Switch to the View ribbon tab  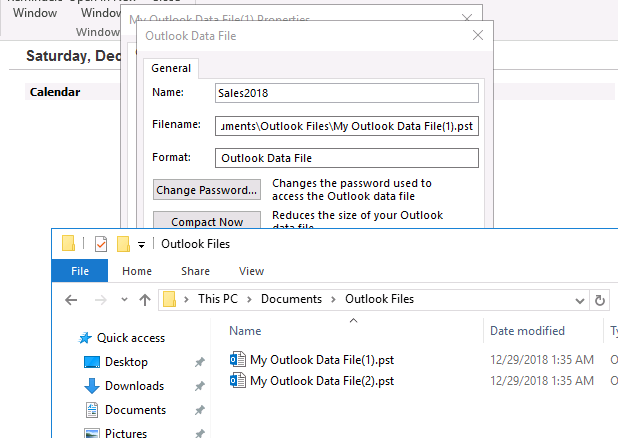click(251, 271)
